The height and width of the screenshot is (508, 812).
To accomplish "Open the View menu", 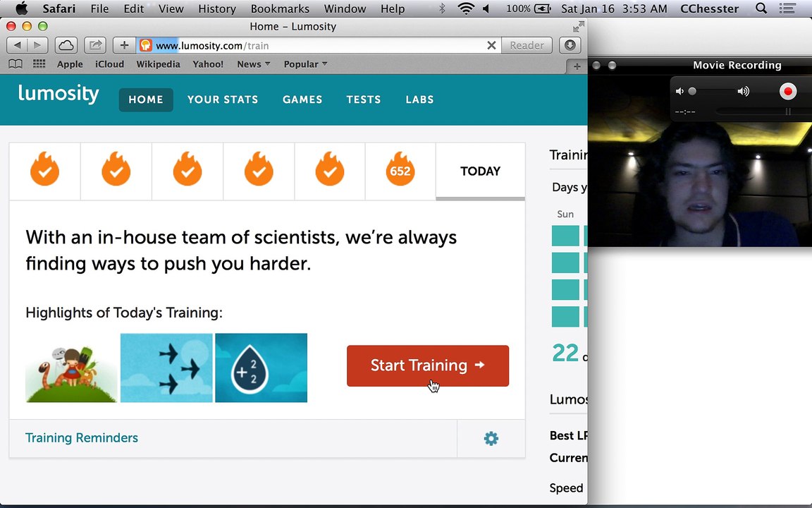I will click(x=171, y=8).
